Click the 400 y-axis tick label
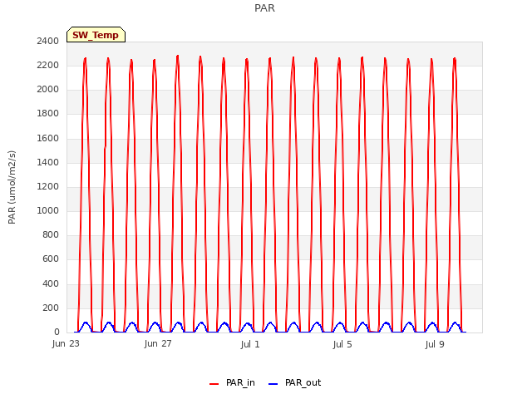This screenshot has width=532, height=399. pos(51,283)
